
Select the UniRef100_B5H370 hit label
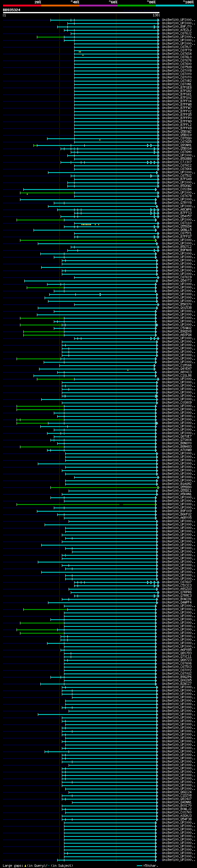(177, 304)
